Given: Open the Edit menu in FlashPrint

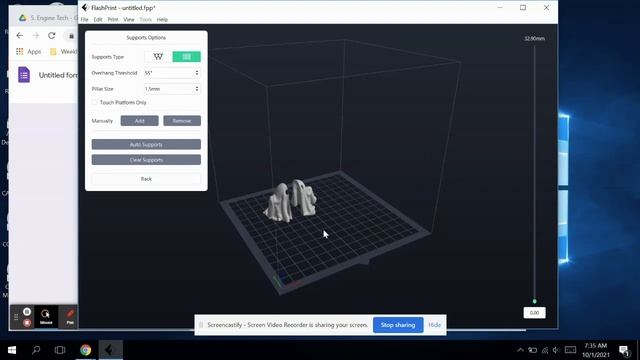Looking at the screenshot, I should (98, 20).
